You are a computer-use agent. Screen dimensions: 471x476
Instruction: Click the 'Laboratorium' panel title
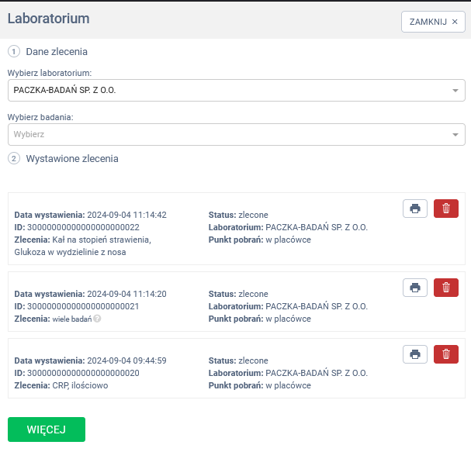click(x=48, y=19)
